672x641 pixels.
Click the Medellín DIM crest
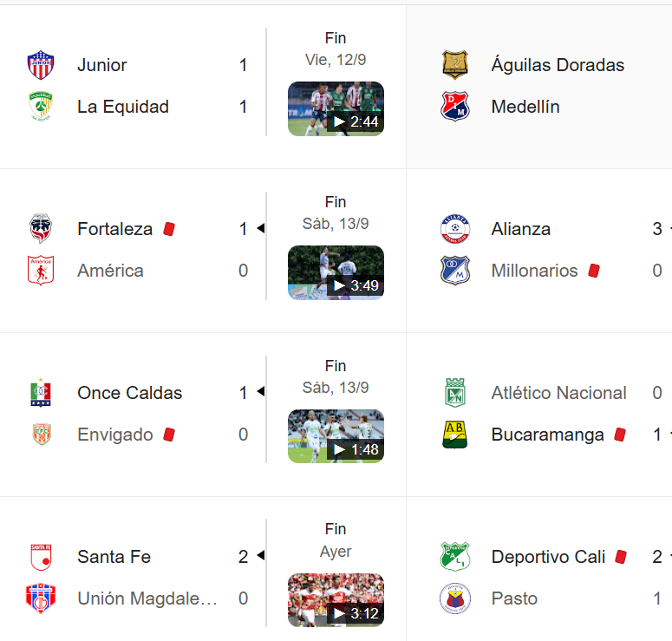click(455, 107)
